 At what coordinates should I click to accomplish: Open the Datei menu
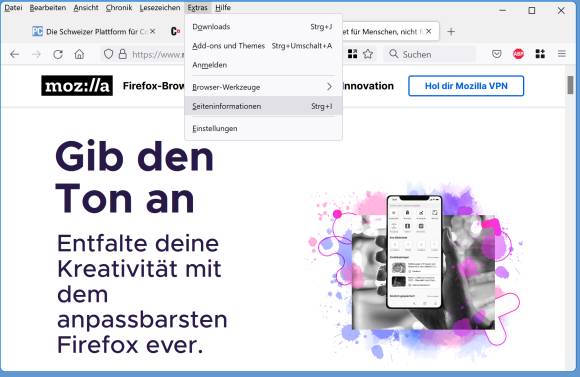[13, 7]
